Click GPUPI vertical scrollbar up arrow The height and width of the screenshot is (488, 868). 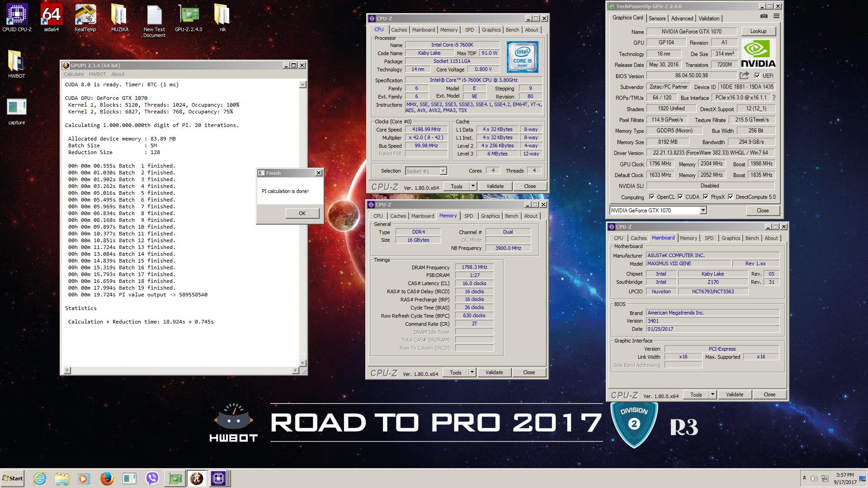[x=303, y=84]
